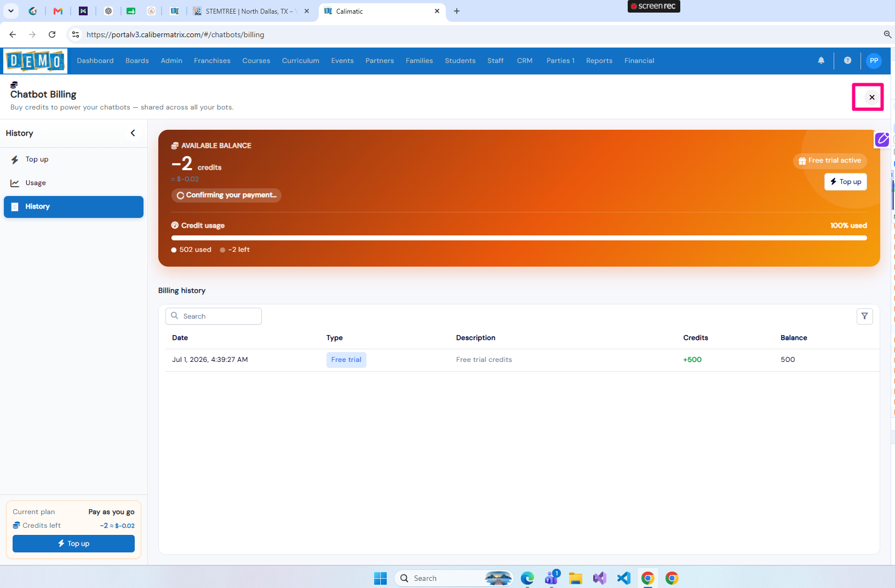Click the DEMO logo
The width and height of the screenshot is (895, 588).
click(x=36, y=61)
